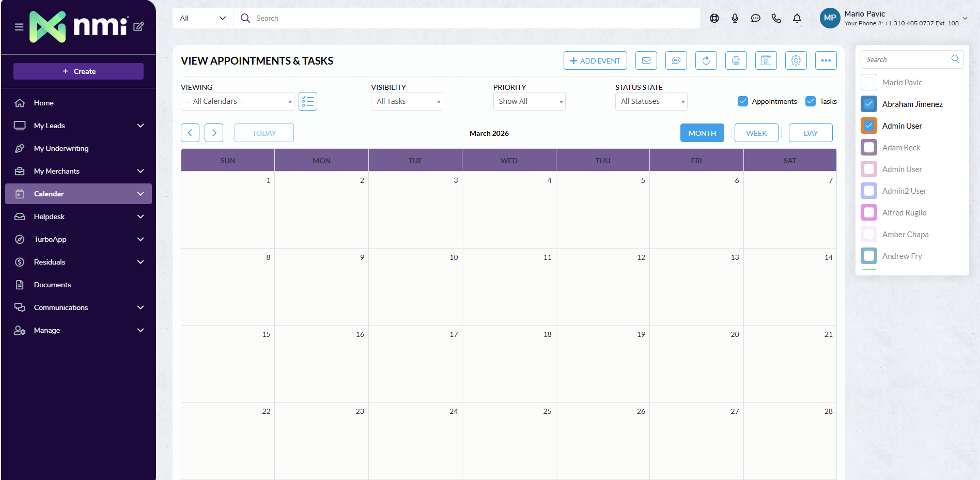Click the TODAY button
The width and height of the screenshot is (980, 480).
pyautogui.click(x=264, y=133)
